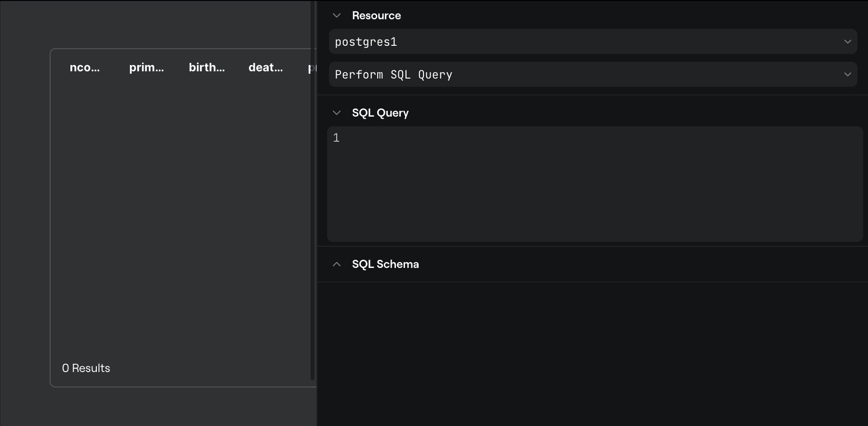The height and width of the screenshot is (426, 868).
Task: Click the Resource section heading
Action: point(376,15)
